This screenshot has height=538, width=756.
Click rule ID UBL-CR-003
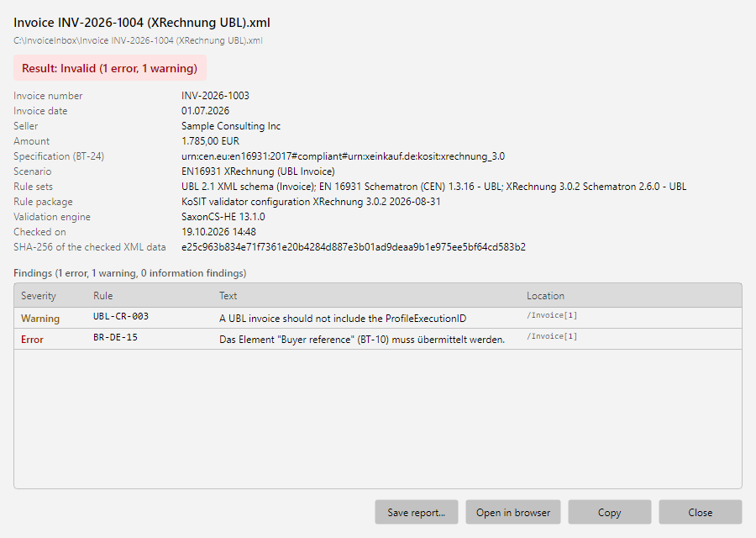(121, 316)
